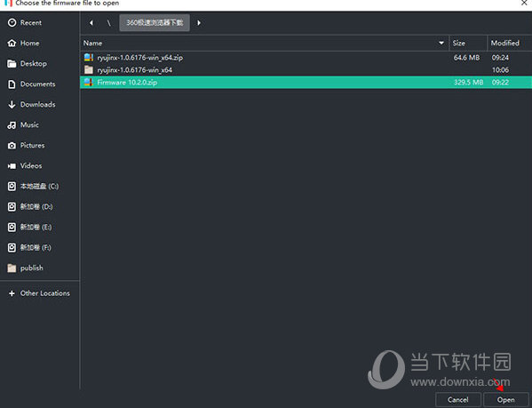The image size is (532, 408).
Task: Click the Pictures camera icon
Action: click(x=12, y=146)
